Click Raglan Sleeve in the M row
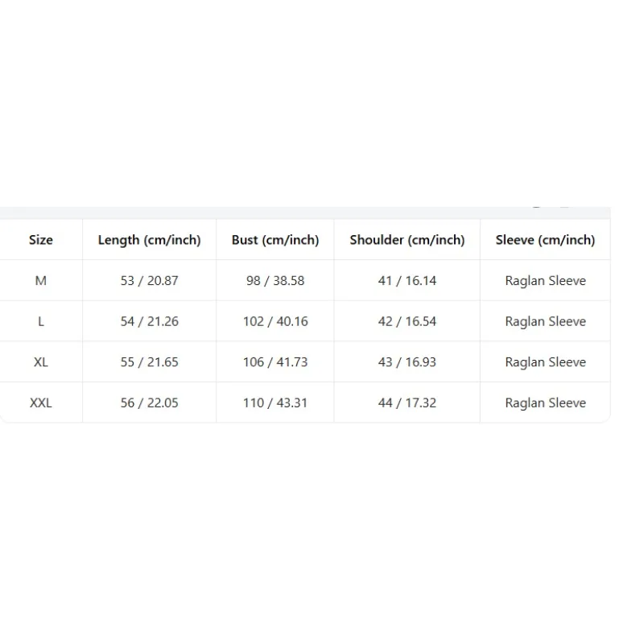 [x=545, y=281]
